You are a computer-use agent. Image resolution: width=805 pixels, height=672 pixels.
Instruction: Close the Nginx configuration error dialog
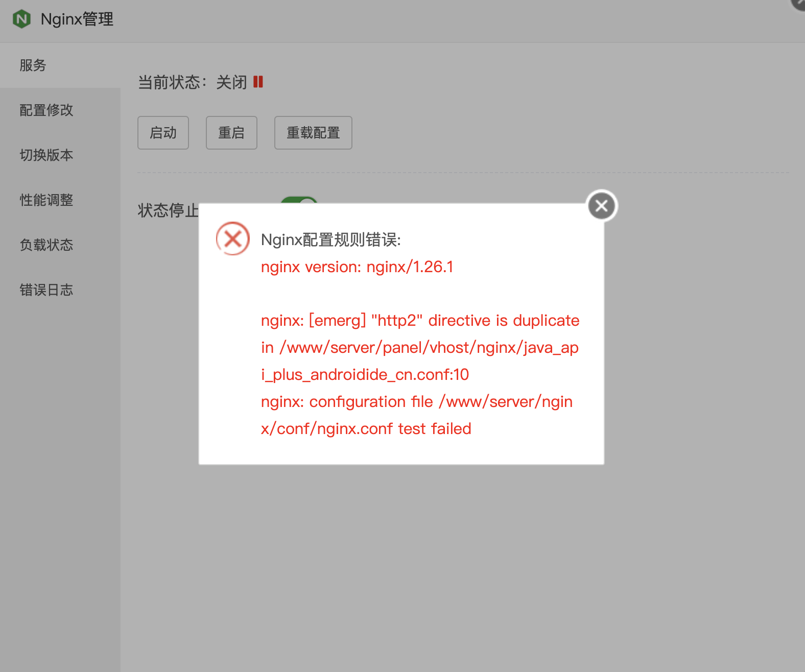click(x=602, y=206)
